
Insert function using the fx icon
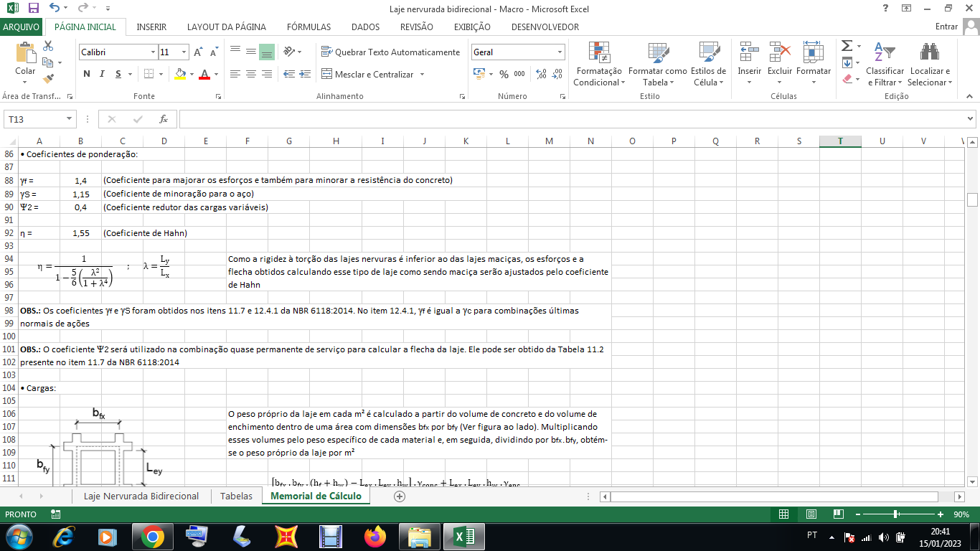(x=164, y=119)
